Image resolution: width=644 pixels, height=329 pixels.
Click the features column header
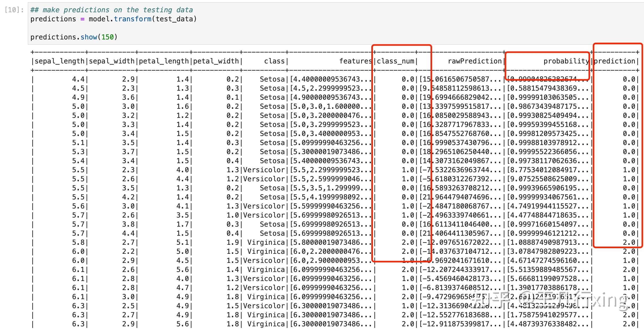(x=355, y=61)
